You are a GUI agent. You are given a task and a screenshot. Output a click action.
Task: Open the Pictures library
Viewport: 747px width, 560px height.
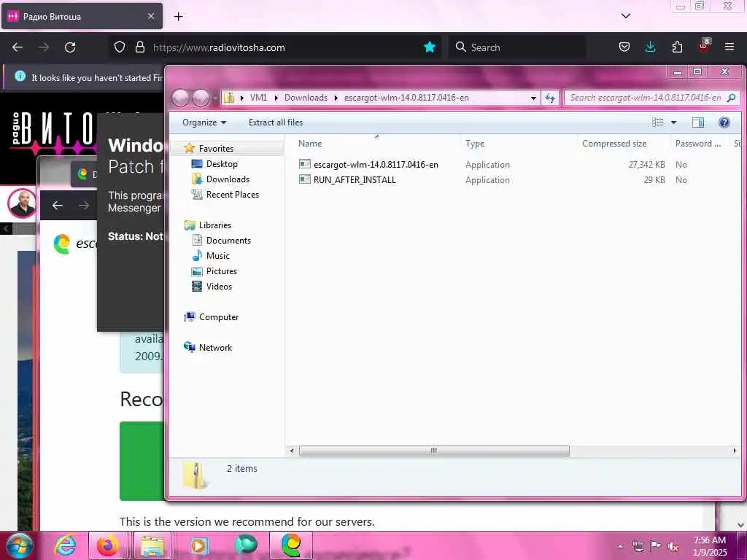(x=222, y=271)
